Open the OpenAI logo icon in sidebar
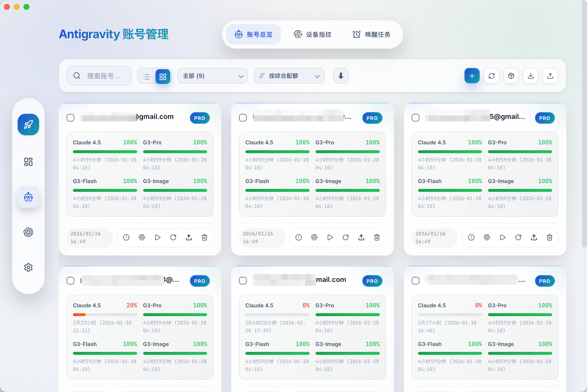Viewport: 587px width, 392px height. (x=28, y=232)
